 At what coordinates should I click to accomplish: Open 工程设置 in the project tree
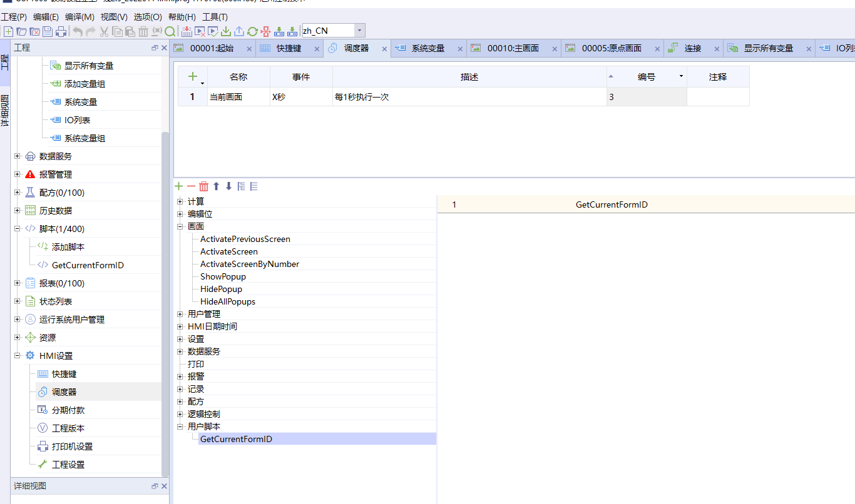pyautogui.click(x=68, y=465)
